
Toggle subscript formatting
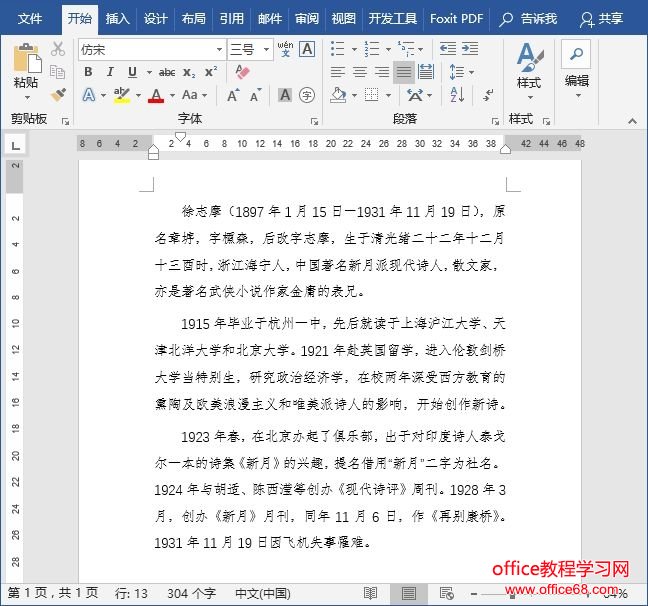[x=189, y=73]
